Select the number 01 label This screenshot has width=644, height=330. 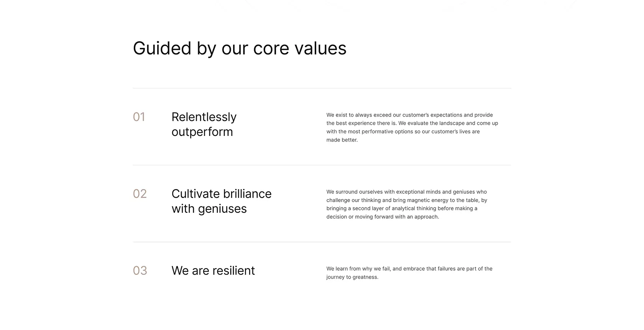click(139, 117)
